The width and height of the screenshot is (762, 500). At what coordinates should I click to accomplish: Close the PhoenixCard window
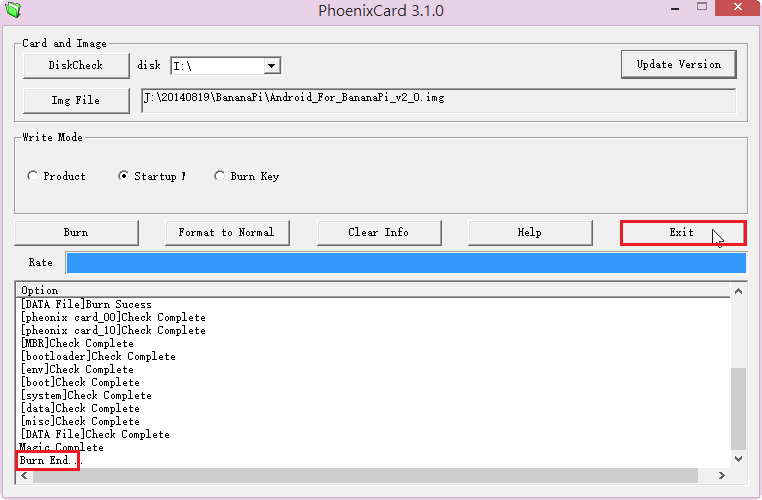click(738, 7)
